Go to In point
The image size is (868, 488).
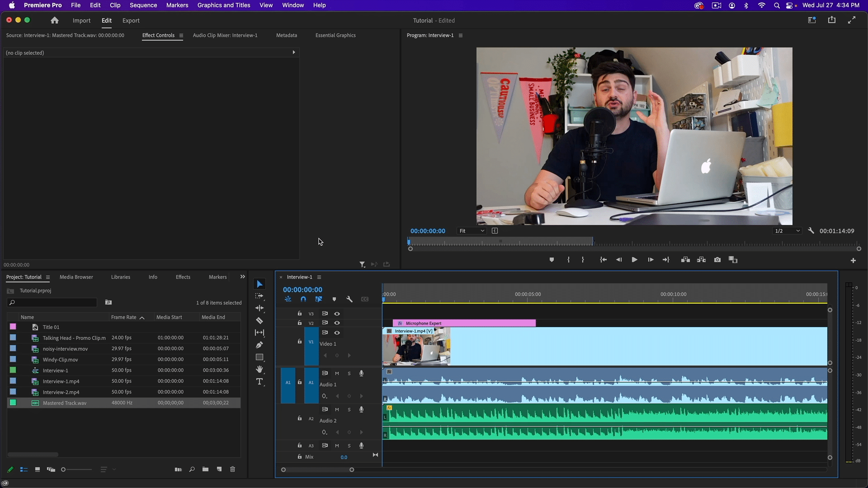pos(603,260)
